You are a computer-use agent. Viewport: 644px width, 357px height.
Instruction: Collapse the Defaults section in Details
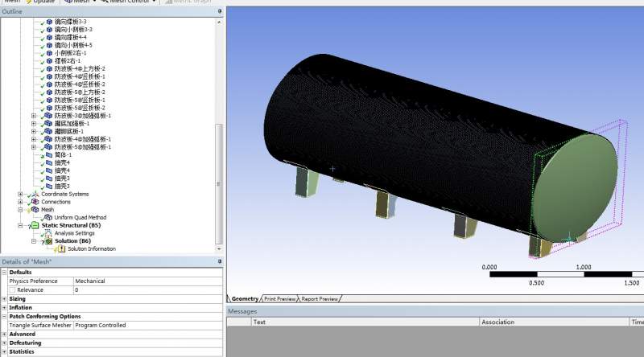4,272
